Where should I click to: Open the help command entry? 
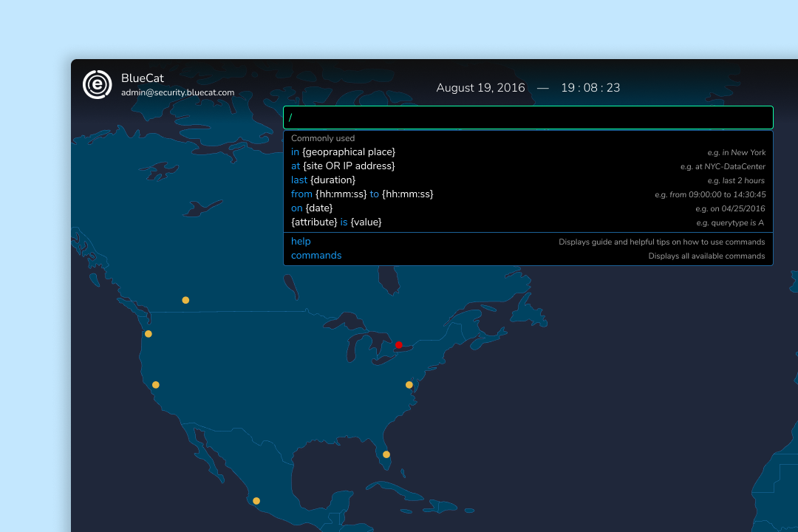coord(528,242)
